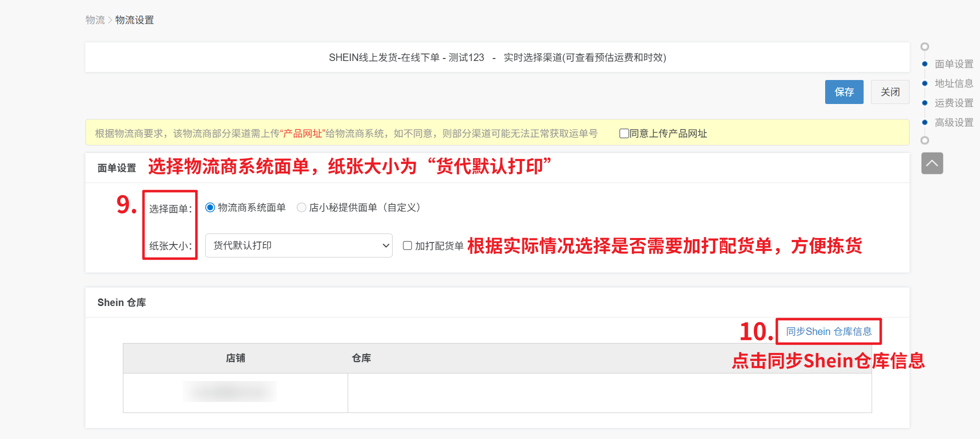Select 店小秘提供面单（自定义）radio option
This screenshot has height=439, width=980.
pyautogui.click(x=301, y=207)
